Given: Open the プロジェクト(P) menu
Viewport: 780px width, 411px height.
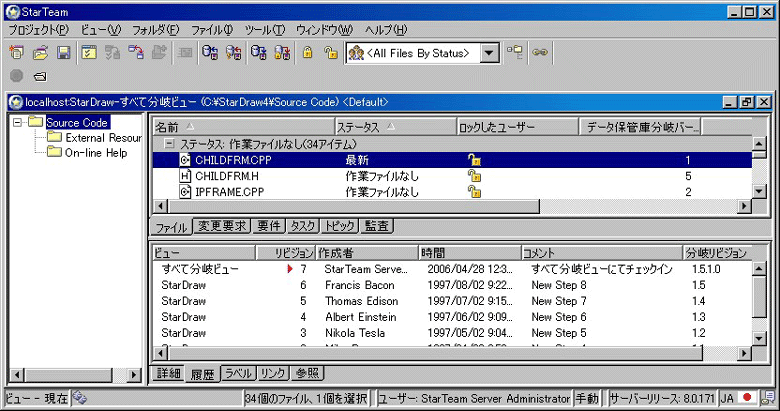Looking at the screenshot, I should pos(39,30).
